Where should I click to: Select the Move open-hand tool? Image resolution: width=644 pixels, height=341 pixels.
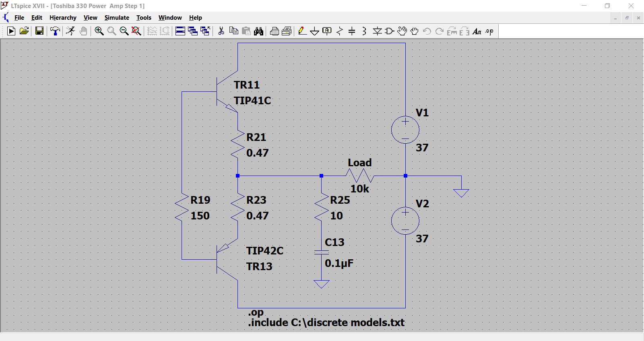(402, 31)
